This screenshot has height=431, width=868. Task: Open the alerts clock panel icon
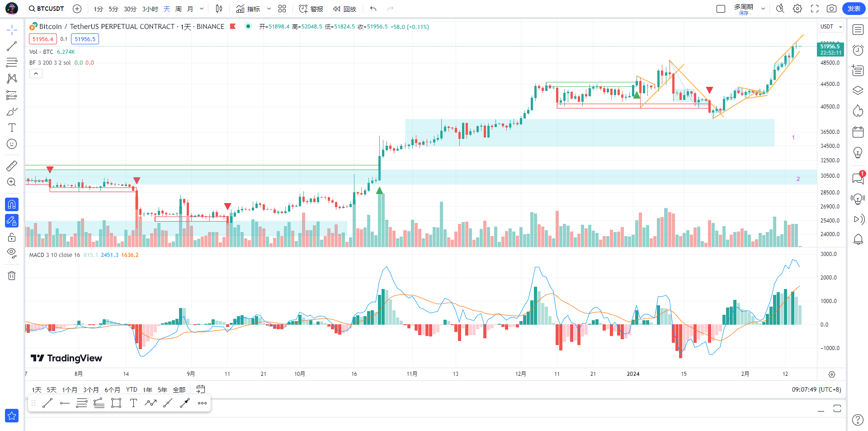pyautogui.click(x=858, y=50)
